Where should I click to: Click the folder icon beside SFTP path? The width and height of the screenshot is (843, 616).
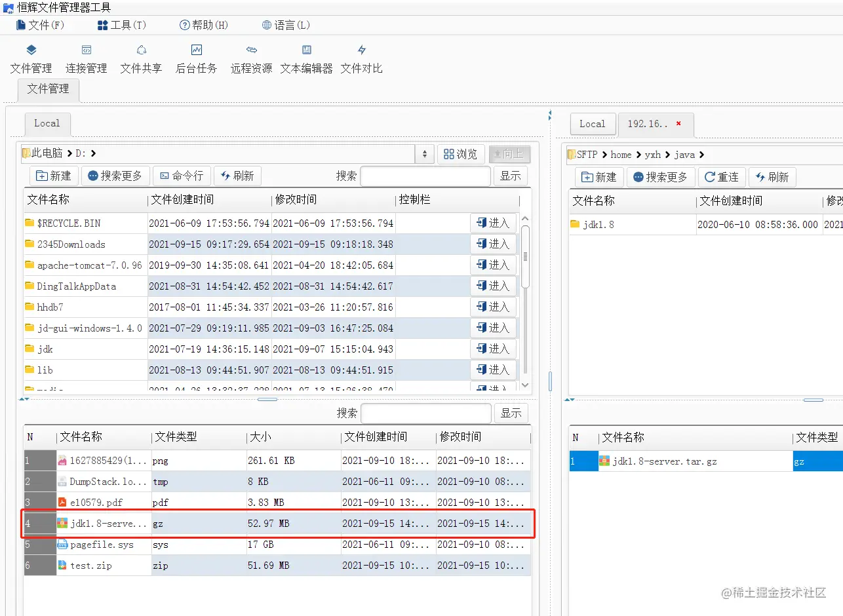[x=572, y=155]
